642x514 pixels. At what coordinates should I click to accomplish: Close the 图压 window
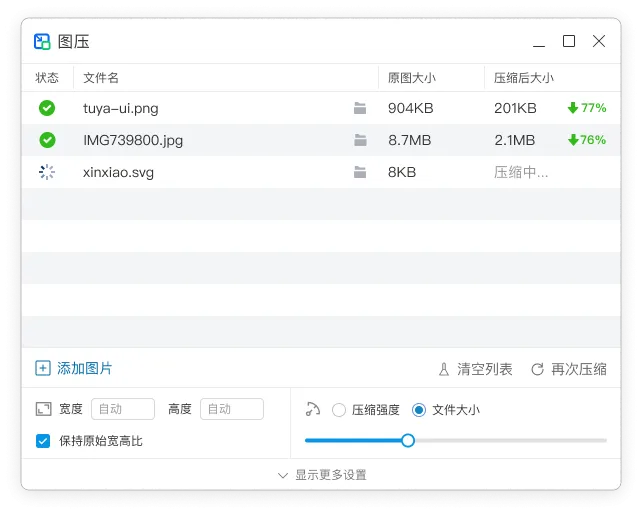click(599, 41)
